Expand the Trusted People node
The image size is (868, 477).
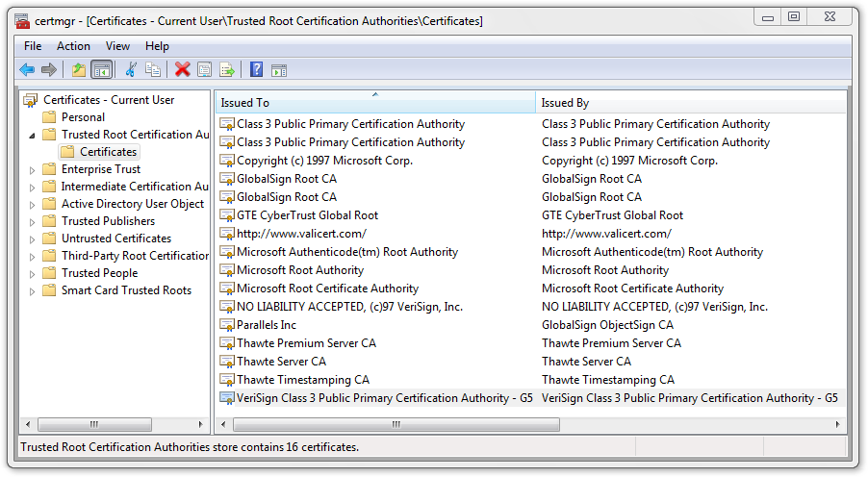coord(32,274)
